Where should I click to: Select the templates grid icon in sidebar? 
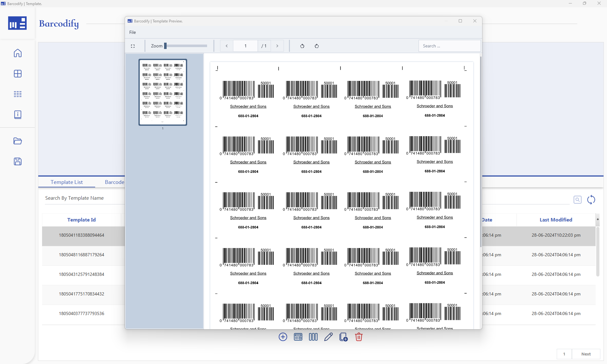18,74
